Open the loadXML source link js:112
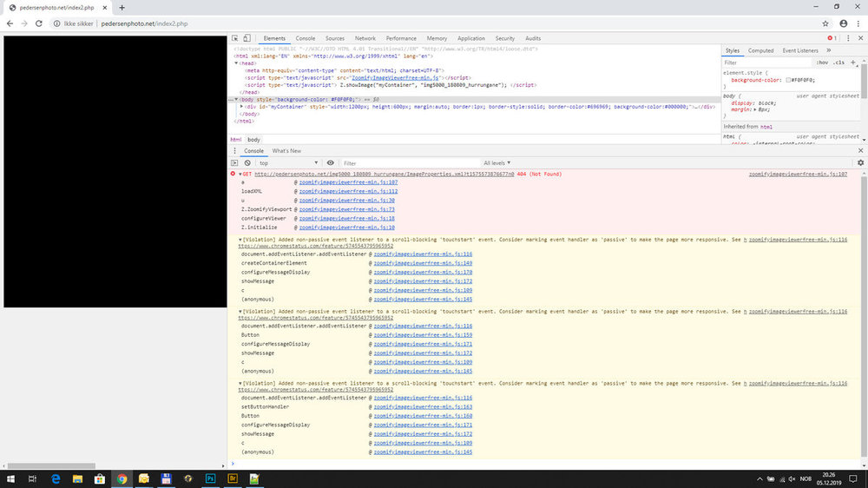The width and height of the screenshot is (868, 488). (x=348, y=191)
